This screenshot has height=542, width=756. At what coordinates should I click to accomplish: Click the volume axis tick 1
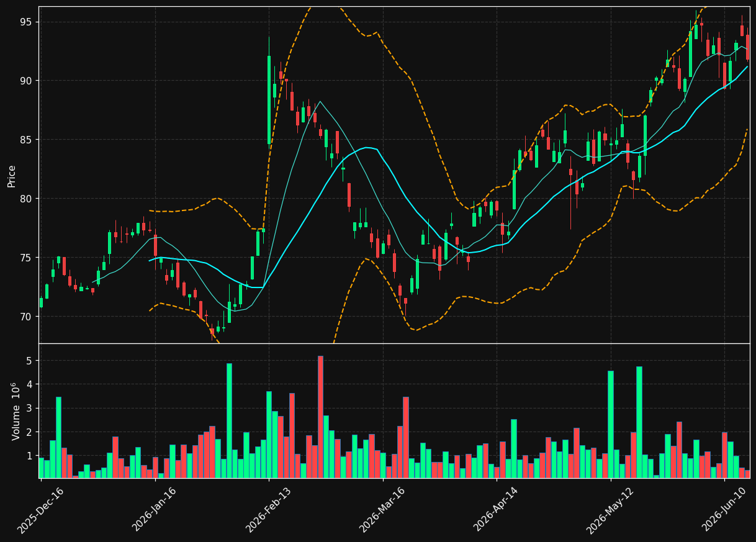[30, 456]
